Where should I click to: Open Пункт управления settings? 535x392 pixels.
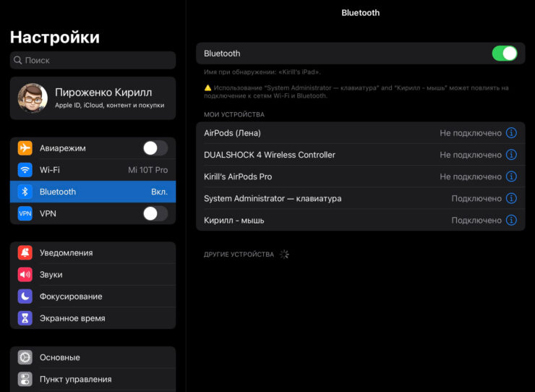click(x=93, y=379)
